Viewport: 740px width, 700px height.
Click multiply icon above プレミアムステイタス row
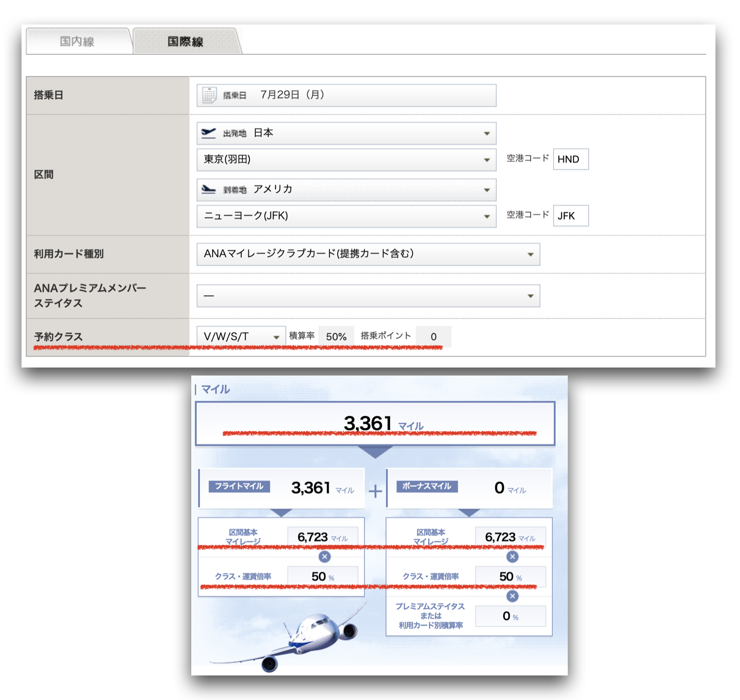[512, 596]
